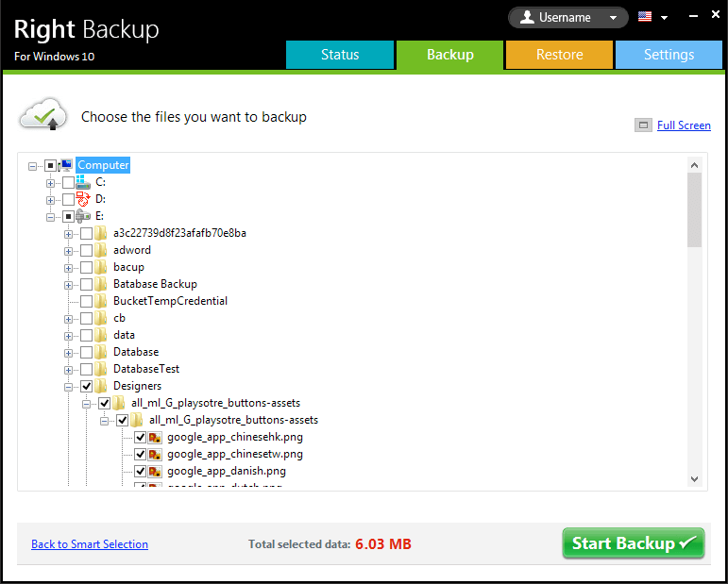
Task: Click the E: drive icon
Action: (83, 216)
